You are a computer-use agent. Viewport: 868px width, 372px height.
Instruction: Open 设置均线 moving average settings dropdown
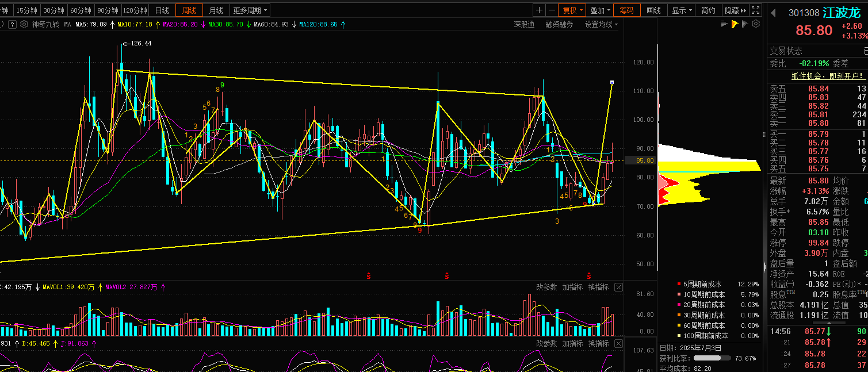[601, 24]
